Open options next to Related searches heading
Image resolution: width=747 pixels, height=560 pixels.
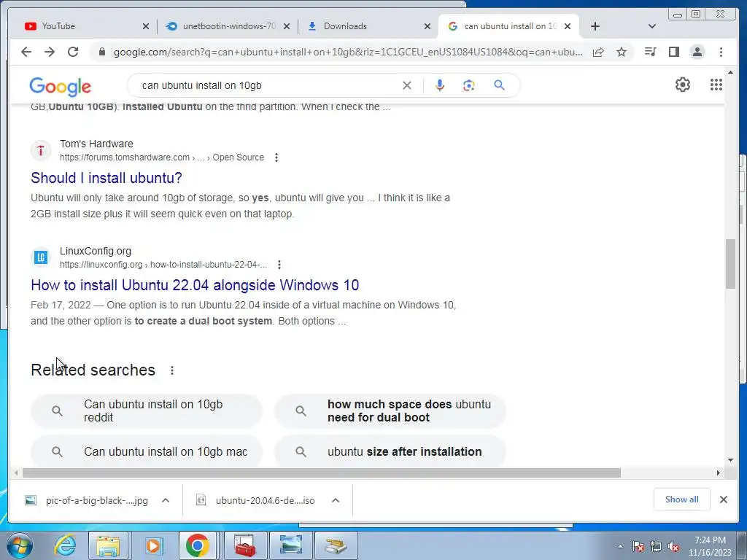pyautogui.click(x=172, y=370)
